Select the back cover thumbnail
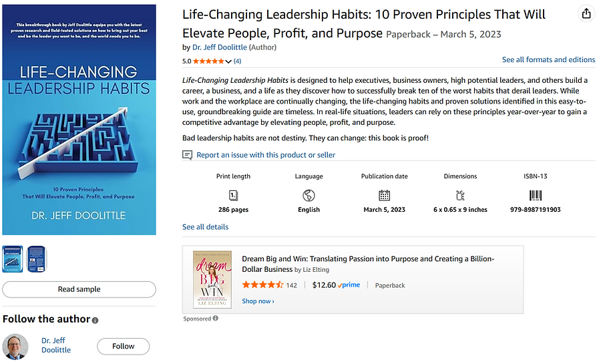605x364 pixels. [36, 259]
